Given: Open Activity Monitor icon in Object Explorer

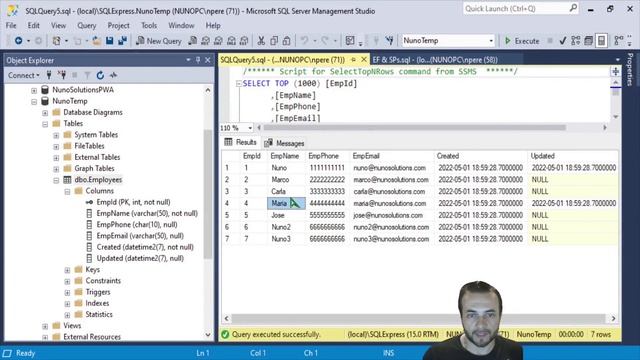Looking at the screenshot, I should (113, 75).
